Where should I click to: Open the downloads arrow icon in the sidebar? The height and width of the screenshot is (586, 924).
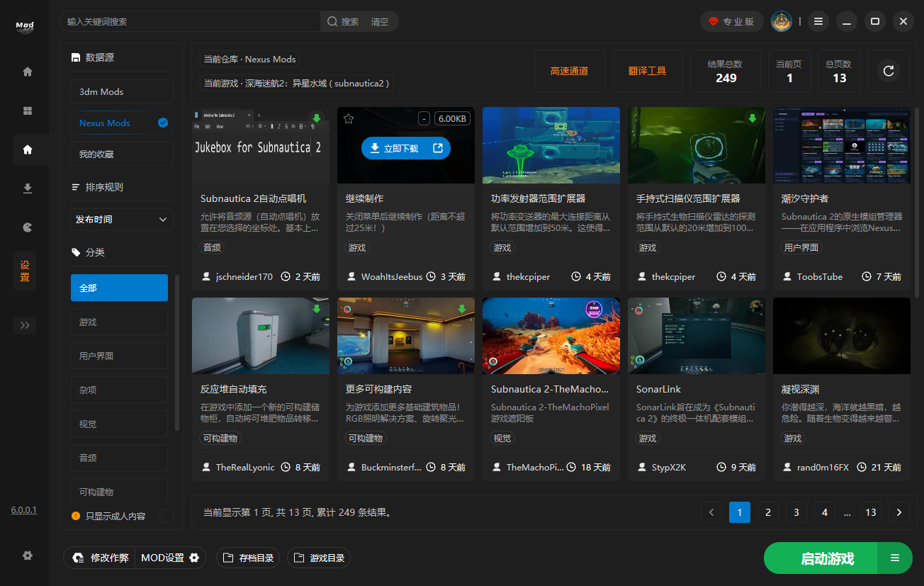click(x=28, y=188)
